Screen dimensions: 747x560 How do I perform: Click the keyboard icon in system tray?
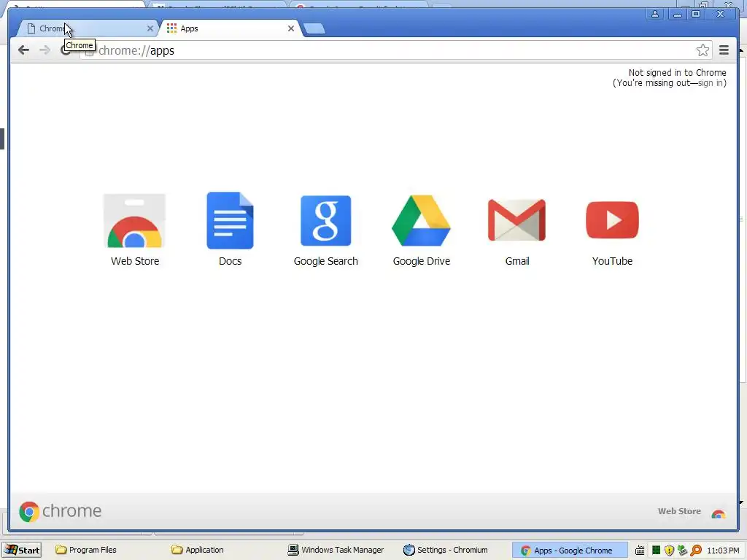coord(640,551)
